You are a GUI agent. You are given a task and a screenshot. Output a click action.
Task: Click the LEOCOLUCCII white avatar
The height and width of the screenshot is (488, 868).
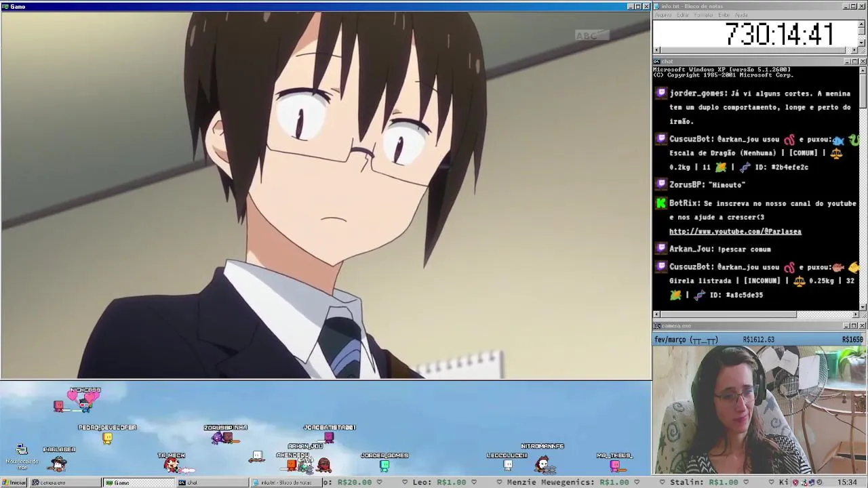point(507,465)
